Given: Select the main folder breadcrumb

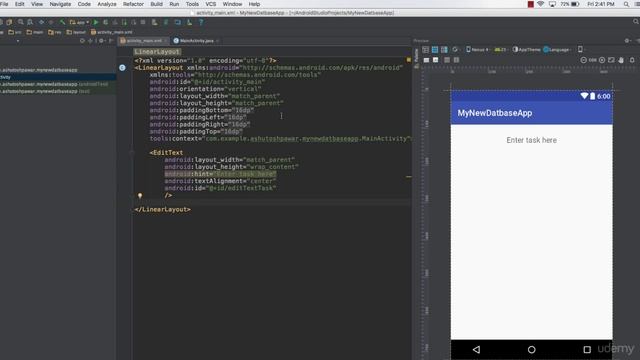Looking at the screenshot, I should click(x=35, y=32).
